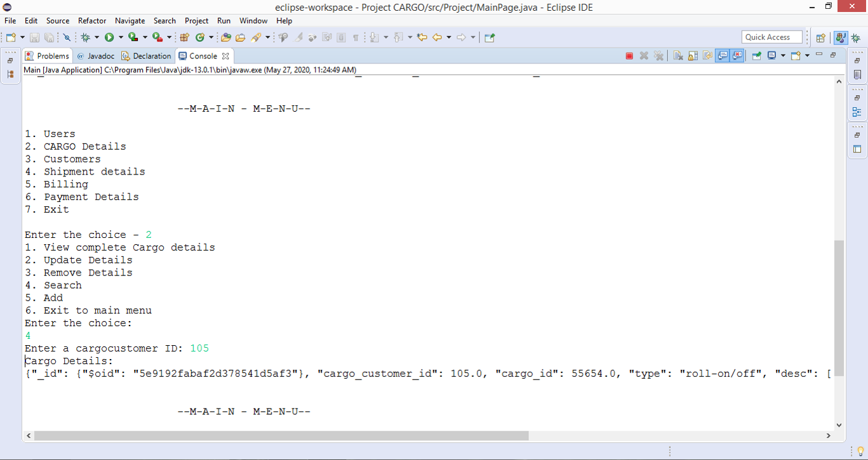Maximize the Console view panel
The width and height of the screenshot is (868, 460).
[833, 55]
